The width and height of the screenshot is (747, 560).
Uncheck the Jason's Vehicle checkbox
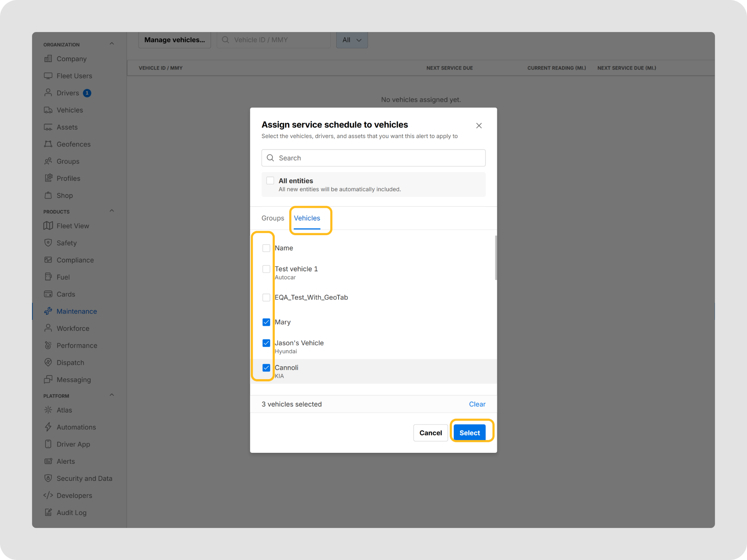pos(266,343)
